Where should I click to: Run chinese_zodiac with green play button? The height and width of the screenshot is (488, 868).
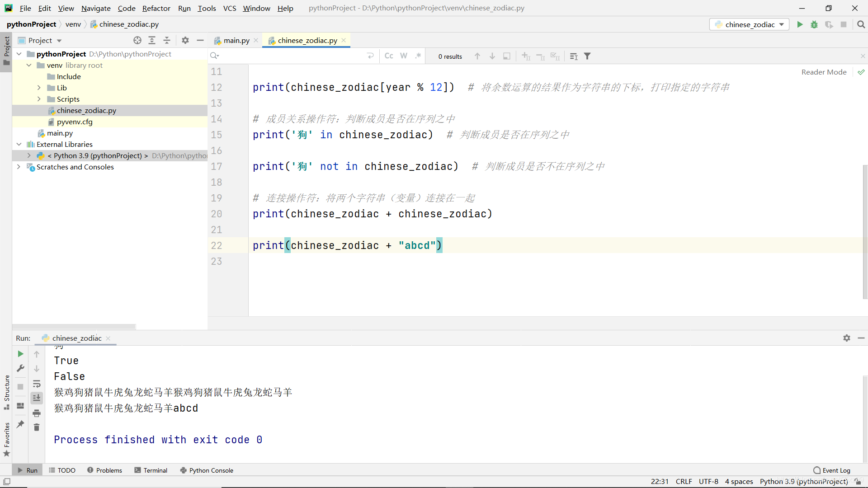(800, 24)
